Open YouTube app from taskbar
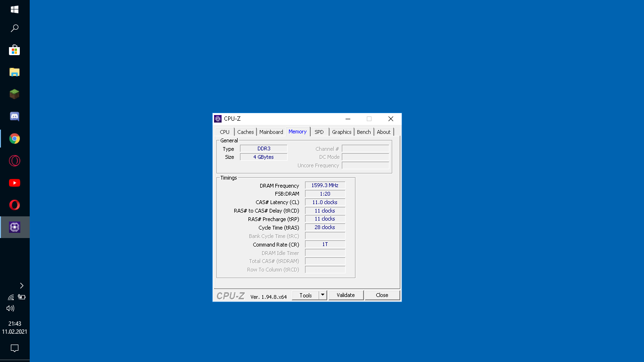The height and width of the screenshot is (362, 644). (15, 183)
